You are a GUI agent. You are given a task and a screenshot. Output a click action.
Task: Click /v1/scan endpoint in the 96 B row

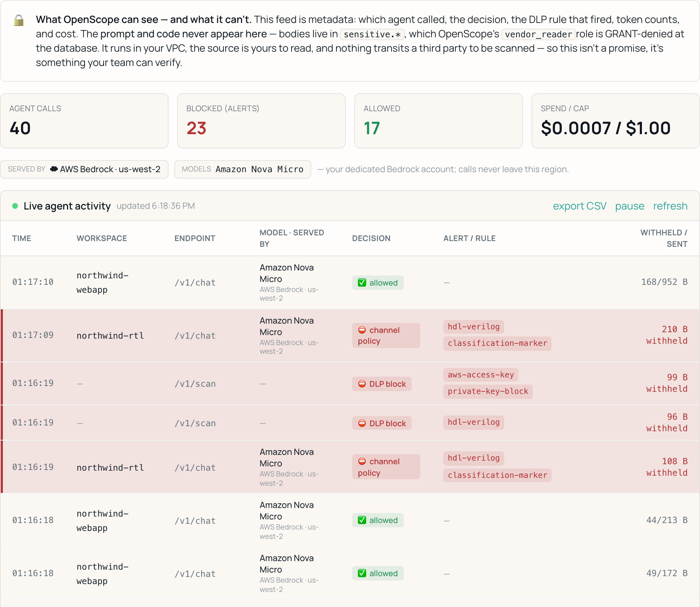tap(195, 423)
